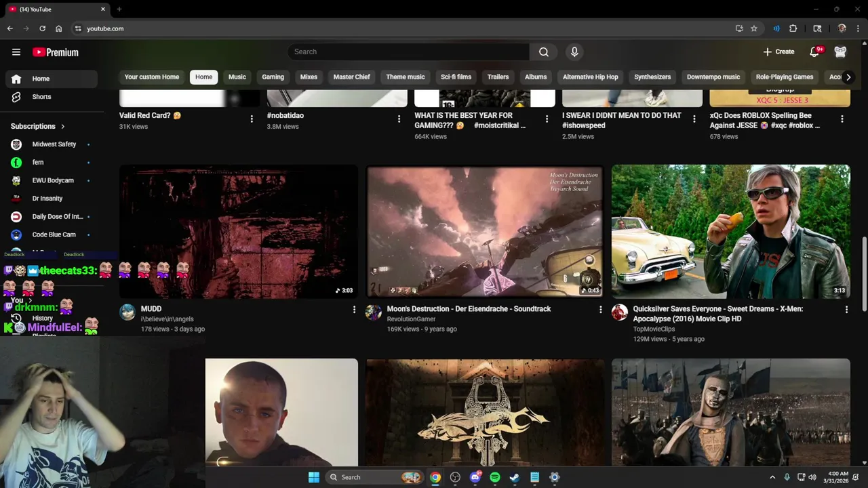This screenshot has height=488, width=868.
Task: Open OBS Studio from the taskbar
Action: (x=456, y=477)
